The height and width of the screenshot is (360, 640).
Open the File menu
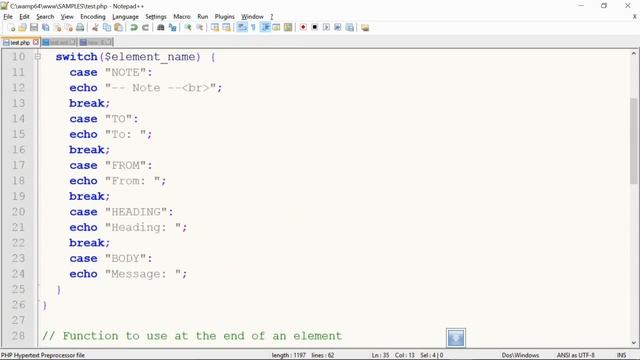click(x=8, y=17)
